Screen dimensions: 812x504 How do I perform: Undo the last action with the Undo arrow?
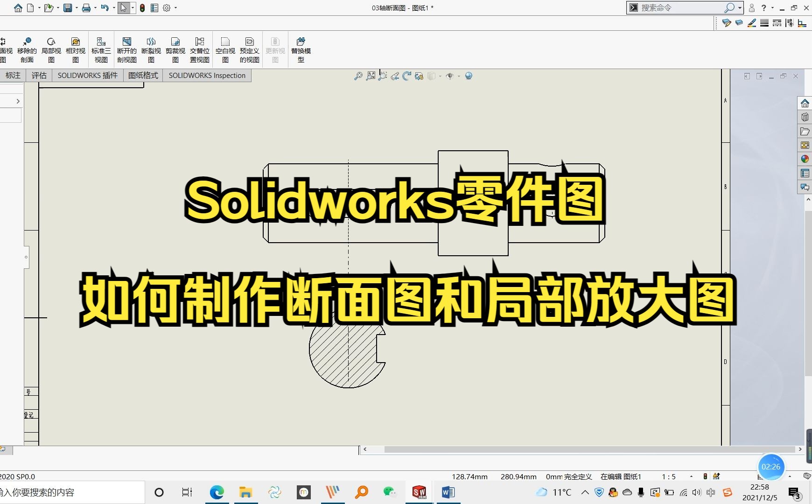click(105, 8)
